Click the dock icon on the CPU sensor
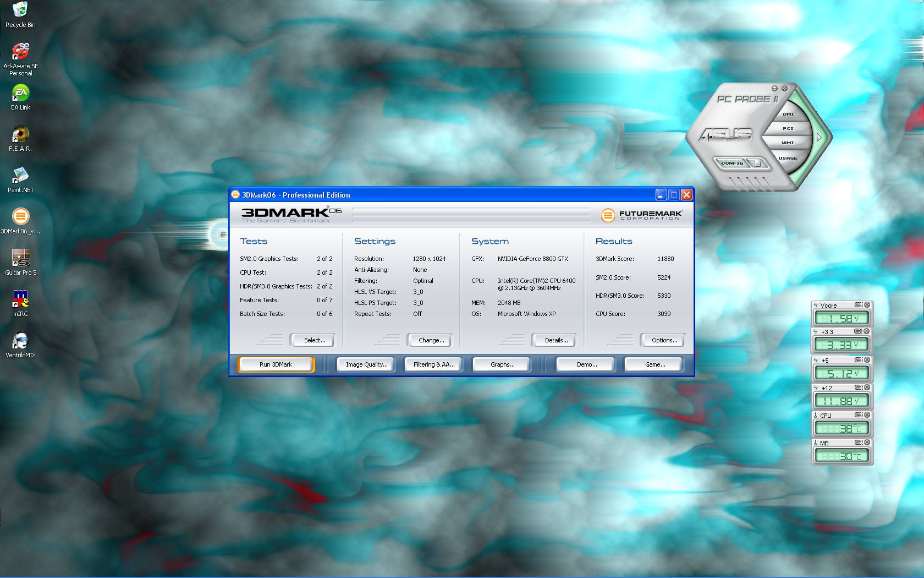 coord(858,415)
